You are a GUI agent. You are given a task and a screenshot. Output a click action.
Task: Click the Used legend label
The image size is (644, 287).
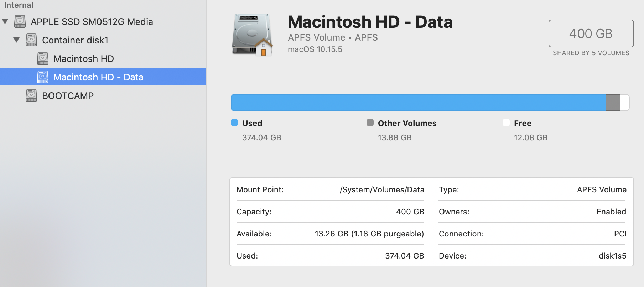click(252, 123)
